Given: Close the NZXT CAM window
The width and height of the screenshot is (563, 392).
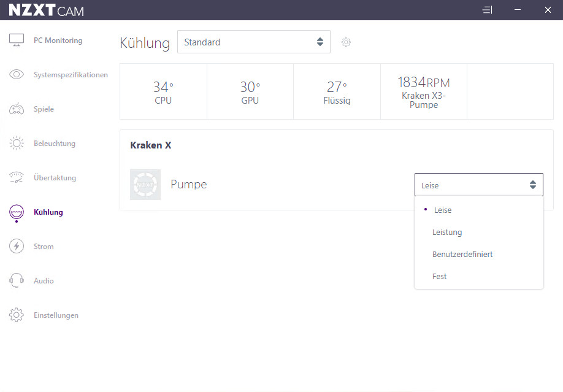Looking at the screenshot, I should pos(548,10).
